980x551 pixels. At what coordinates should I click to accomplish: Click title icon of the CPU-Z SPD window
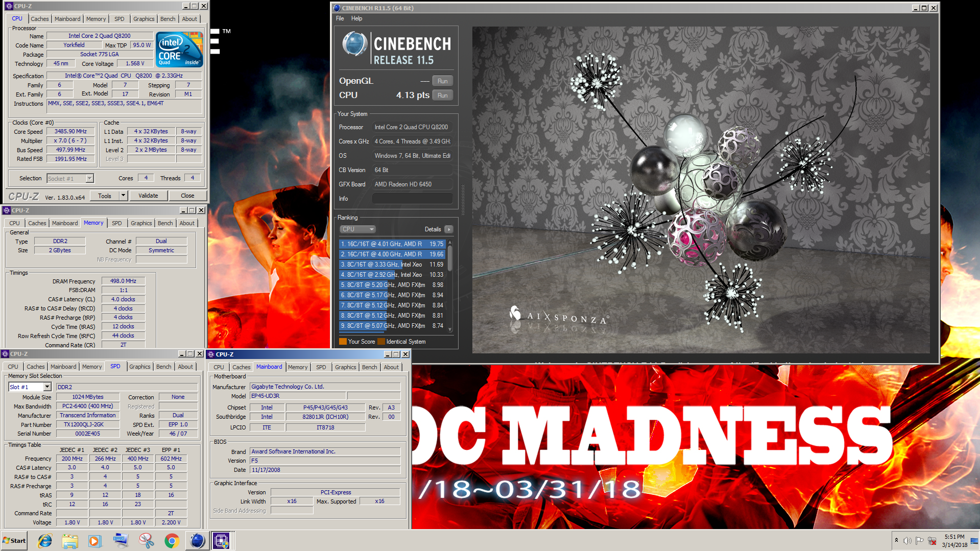pyautogui.click(x=5, y=354)
